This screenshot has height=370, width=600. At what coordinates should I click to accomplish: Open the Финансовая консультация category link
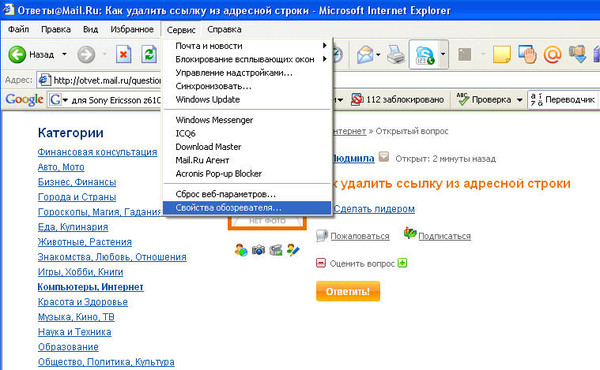(98, 152)
